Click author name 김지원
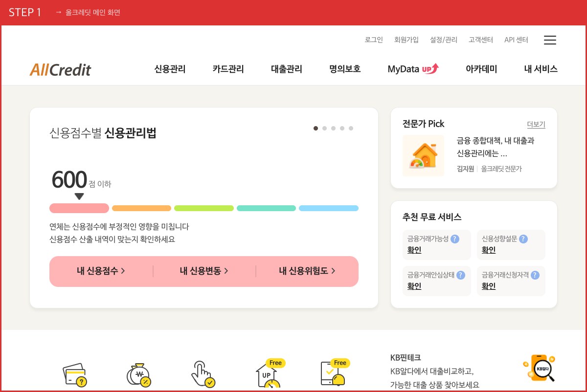587x392 pixels. click(465, 169)
